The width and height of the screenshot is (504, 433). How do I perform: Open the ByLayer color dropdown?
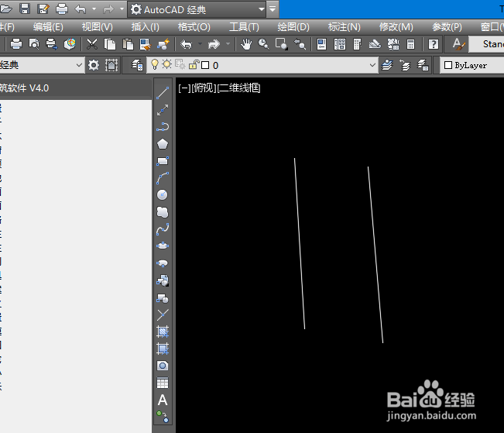(471, 65)
